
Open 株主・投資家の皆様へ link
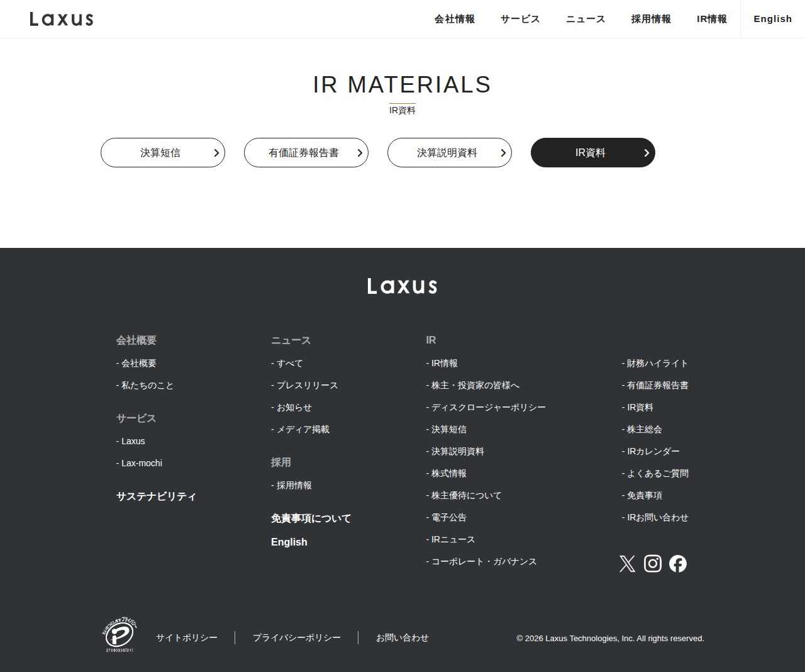pyautogui.click(x=472, y=386)
